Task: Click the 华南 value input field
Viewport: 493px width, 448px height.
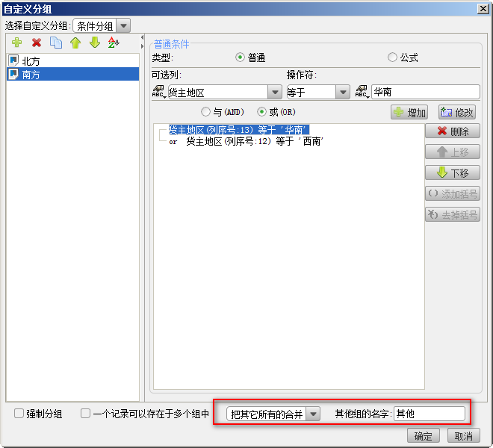Action: point(426,92)
